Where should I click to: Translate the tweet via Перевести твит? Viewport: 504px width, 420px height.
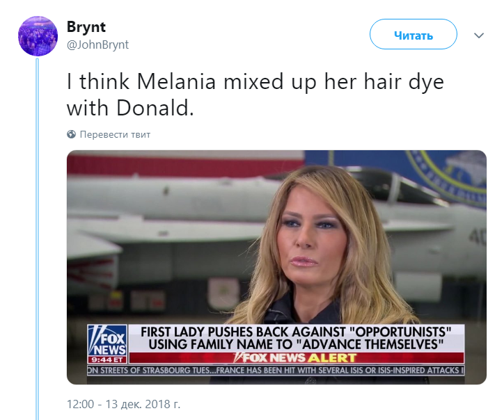[115, 134]
